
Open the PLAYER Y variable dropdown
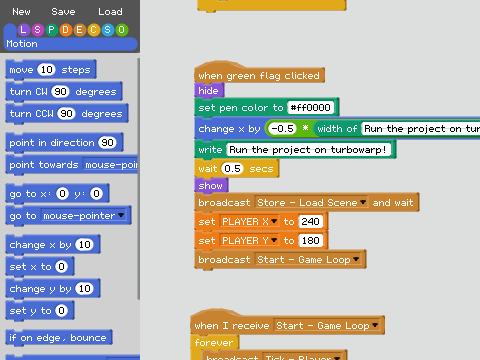[x=249, y=241]
